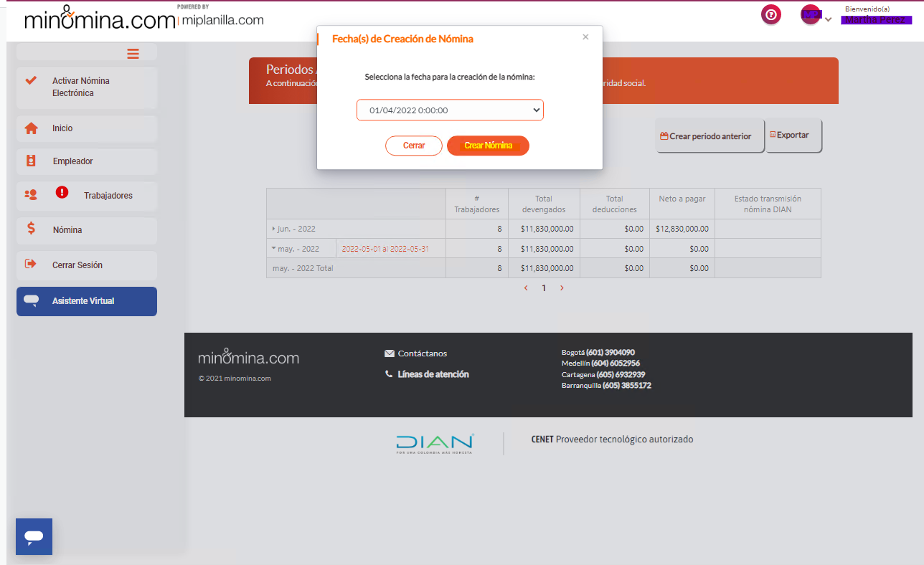Select page 1 in pagination
This screenshot has width=924, height=565.
pos(544,288)
